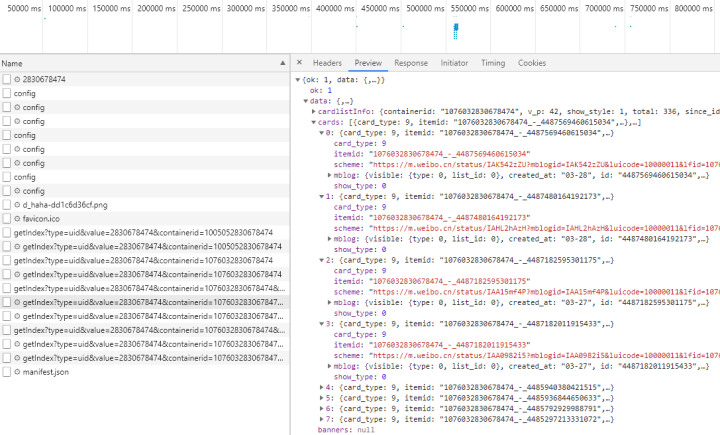
Task: Click the file icon beside d_haha-dd1c6d36cf.png
Action: (x=6, y=204)
